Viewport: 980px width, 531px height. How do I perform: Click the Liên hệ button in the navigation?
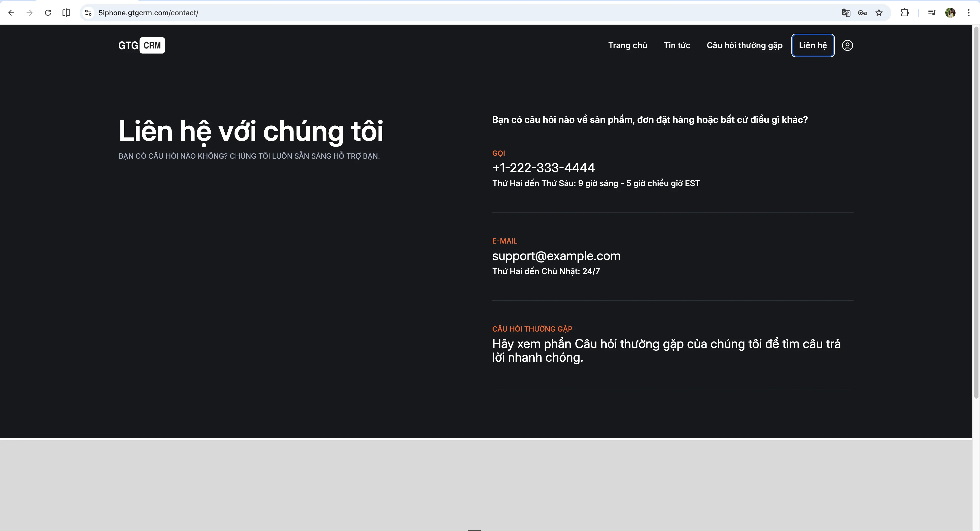pos(813,45)
